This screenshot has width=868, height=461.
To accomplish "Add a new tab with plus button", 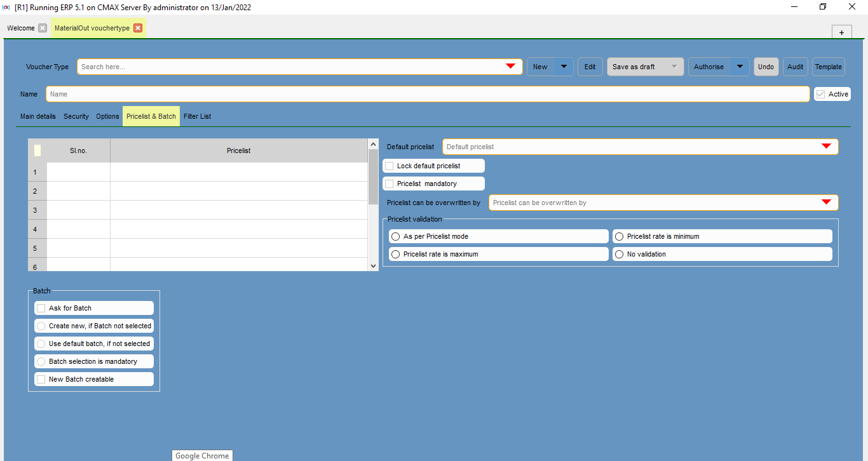I will point(841,32).
